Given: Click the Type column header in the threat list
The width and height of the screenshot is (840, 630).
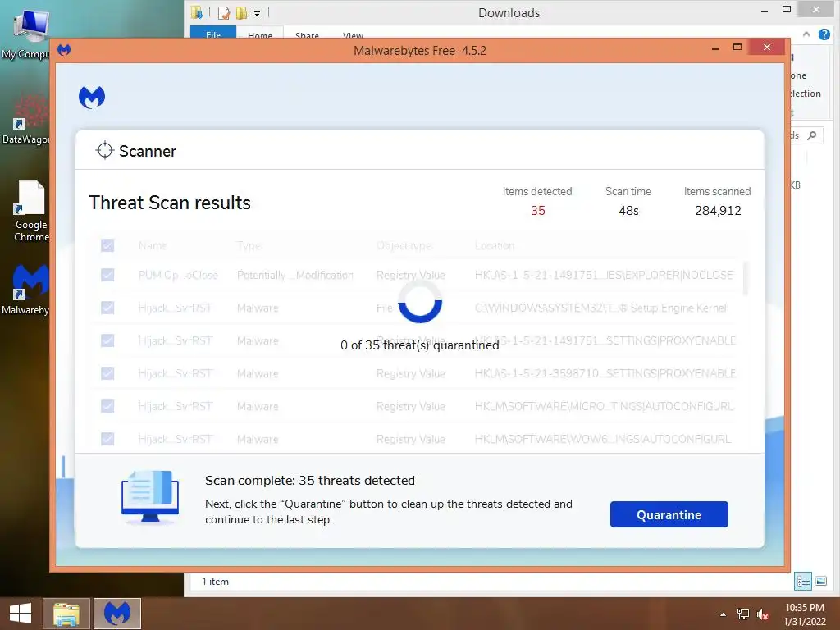Looking at the screenshot, I should [x=249, y=245].
